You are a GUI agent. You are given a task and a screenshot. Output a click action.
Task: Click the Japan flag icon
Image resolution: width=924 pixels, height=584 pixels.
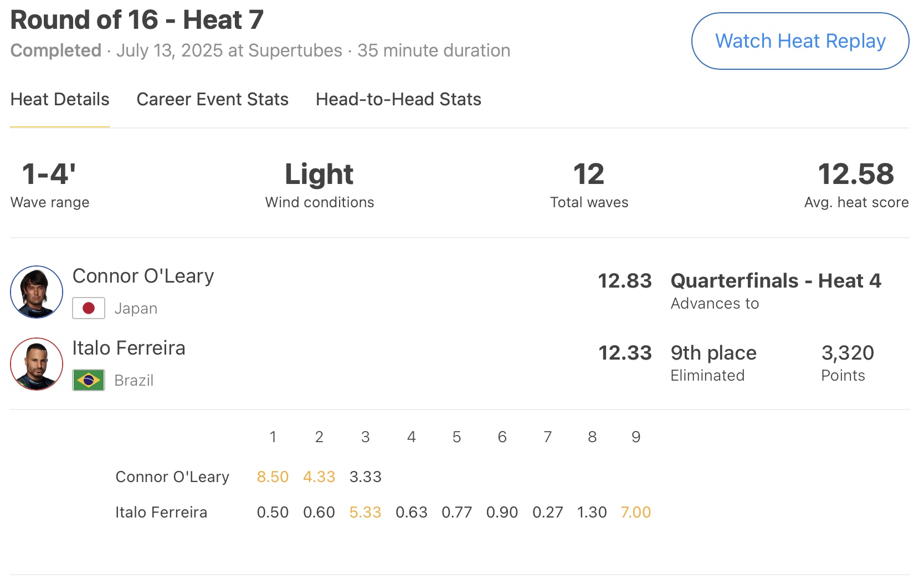pyautogui.click(x=89, y=308)
